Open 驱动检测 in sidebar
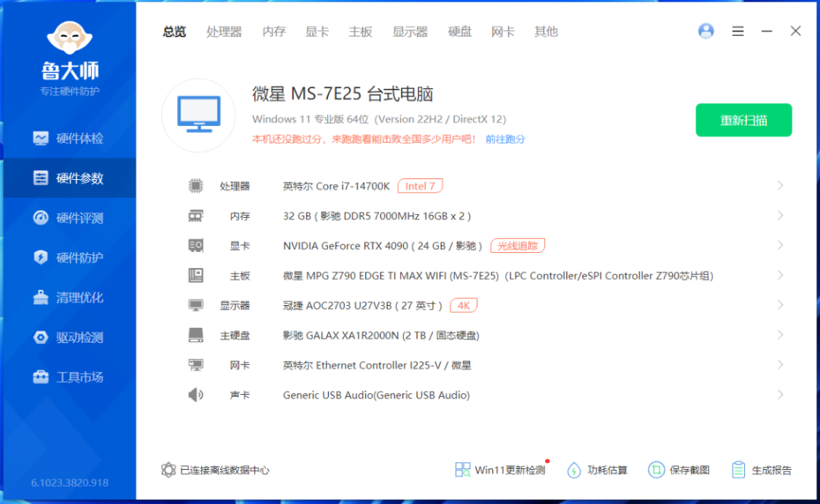Screen dimensions: 820x504 (x=68, y=337)
